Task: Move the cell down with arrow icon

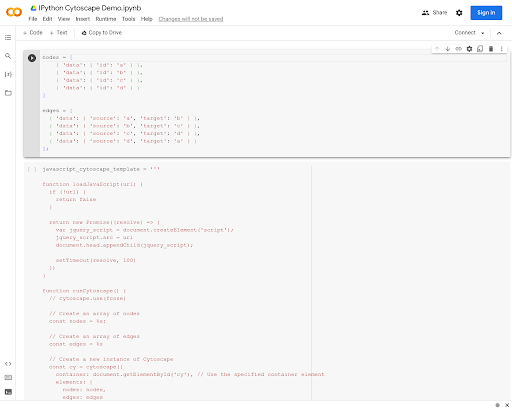Action: (448, 49)
